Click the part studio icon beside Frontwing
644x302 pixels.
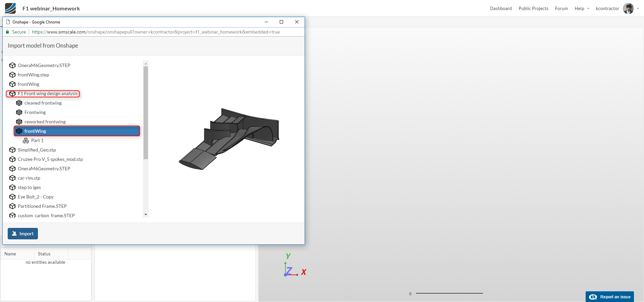coord(19,112)
